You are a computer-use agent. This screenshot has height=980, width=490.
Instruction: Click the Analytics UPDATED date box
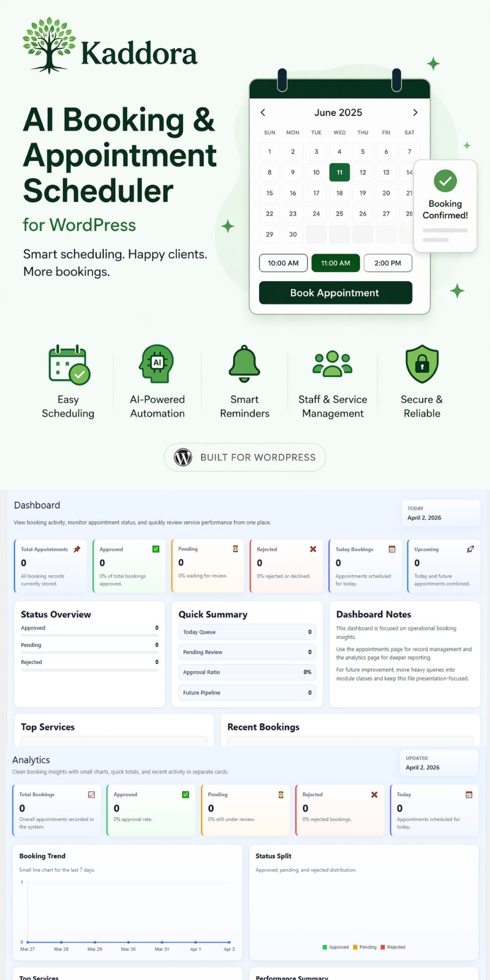tap(439, 763)
